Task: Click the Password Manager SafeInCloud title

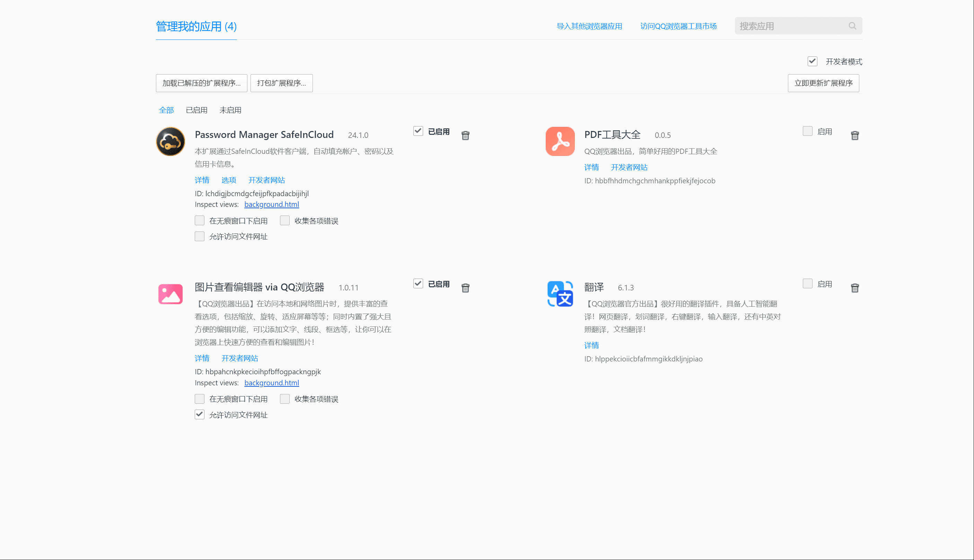Action: tap(264, 134)
